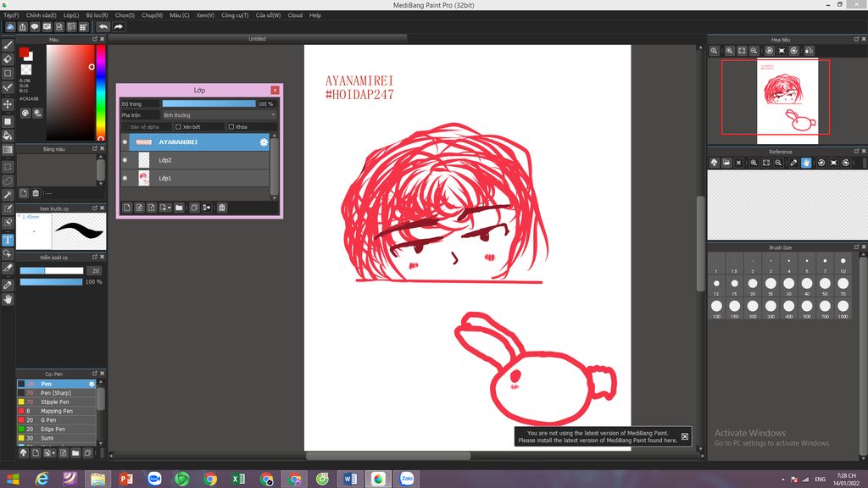
Task: Clear the image in Reference panel
Action: pos(738,163)
